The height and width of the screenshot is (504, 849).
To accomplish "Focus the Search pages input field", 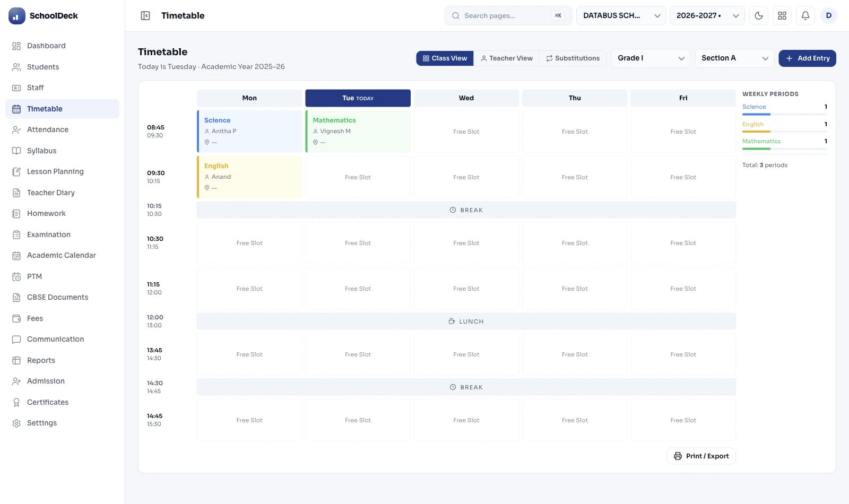I will coord(508,16).
